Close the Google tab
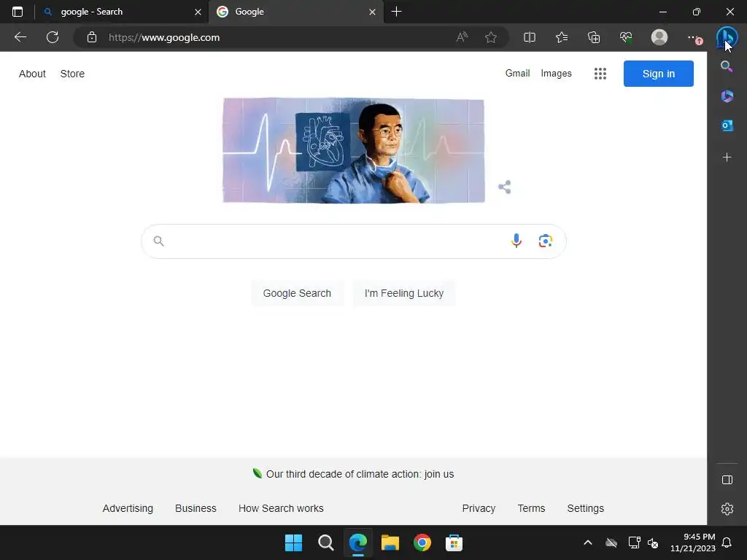Image resolution: width=747 pixels, height=560 pixels. (372, 12)
